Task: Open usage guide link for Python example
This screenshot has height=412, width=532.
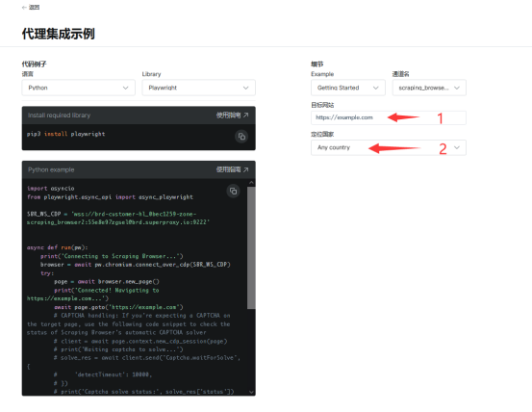Action: tap(232, 169)
